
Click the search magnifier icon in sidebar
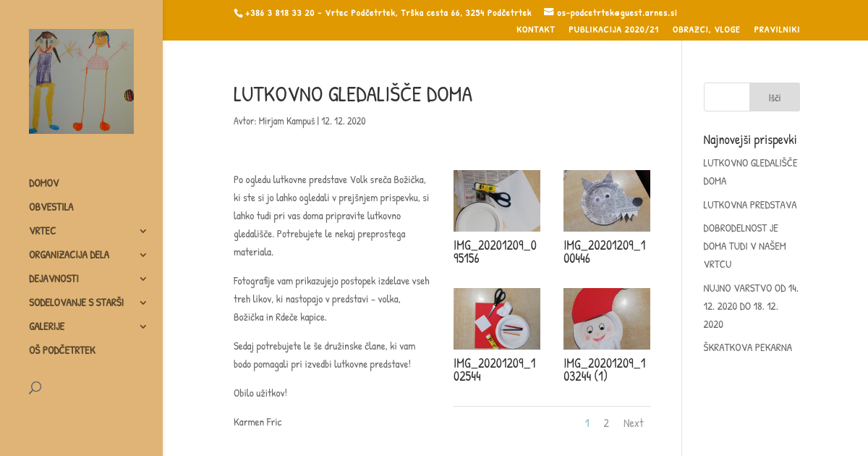tap(35, 387)
